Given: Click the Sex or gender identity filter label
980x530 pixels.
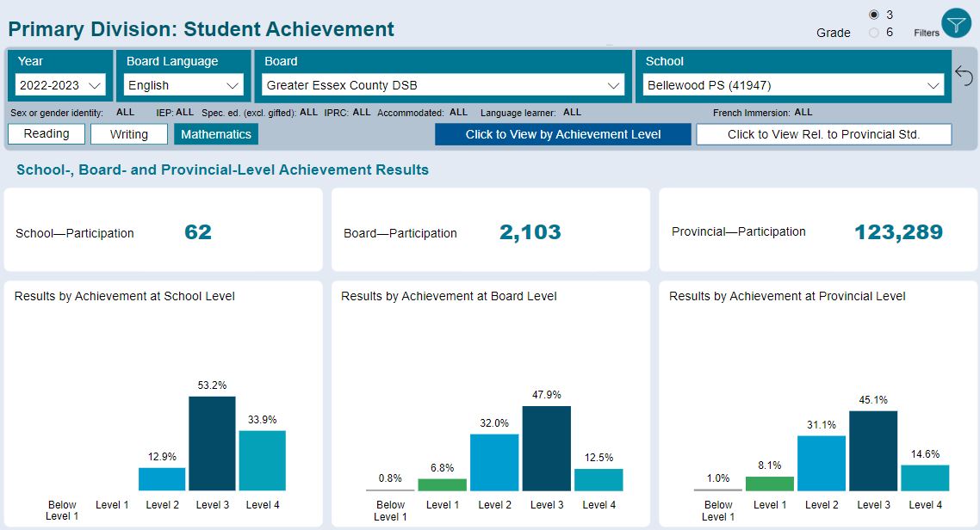Looking at the screenshot, I should coord(57,113).
